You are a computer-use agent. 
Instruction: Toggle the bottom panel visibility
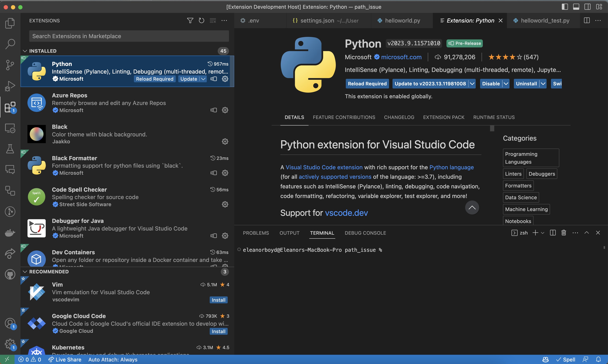576,7
